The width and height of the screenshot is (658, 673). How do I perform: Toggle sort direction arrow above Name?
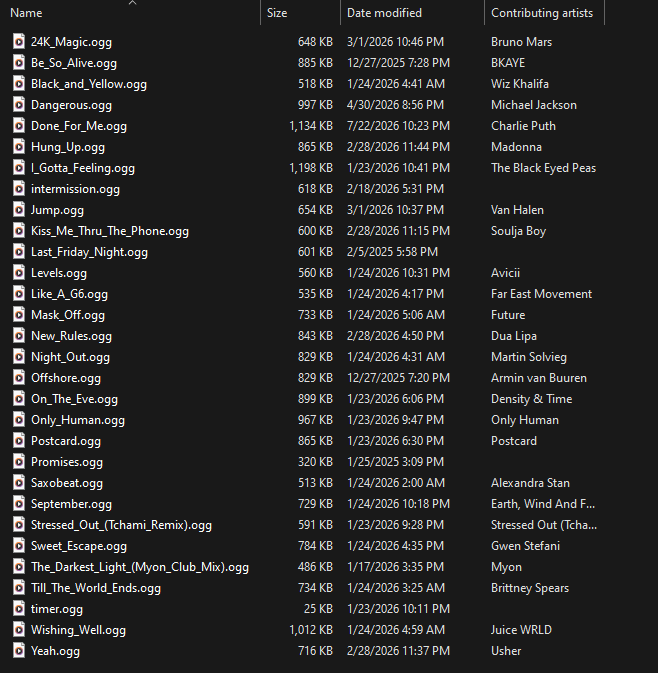tap(133, 3)
